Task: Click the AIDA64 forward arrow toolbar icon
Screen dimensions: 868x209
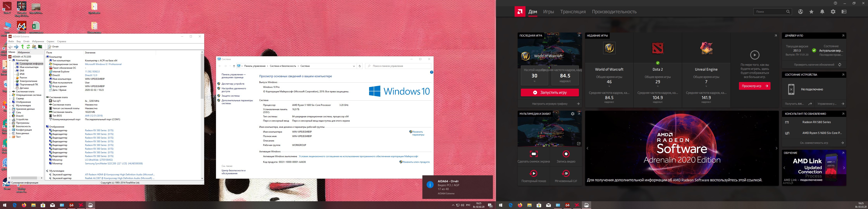Action: point(16,47)
